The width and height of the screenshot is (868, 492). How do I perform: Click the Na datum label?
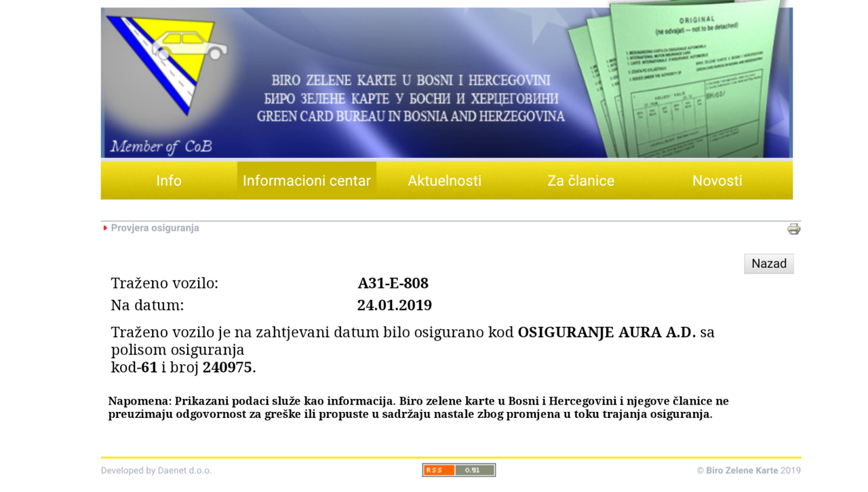[x=147, y=305]
